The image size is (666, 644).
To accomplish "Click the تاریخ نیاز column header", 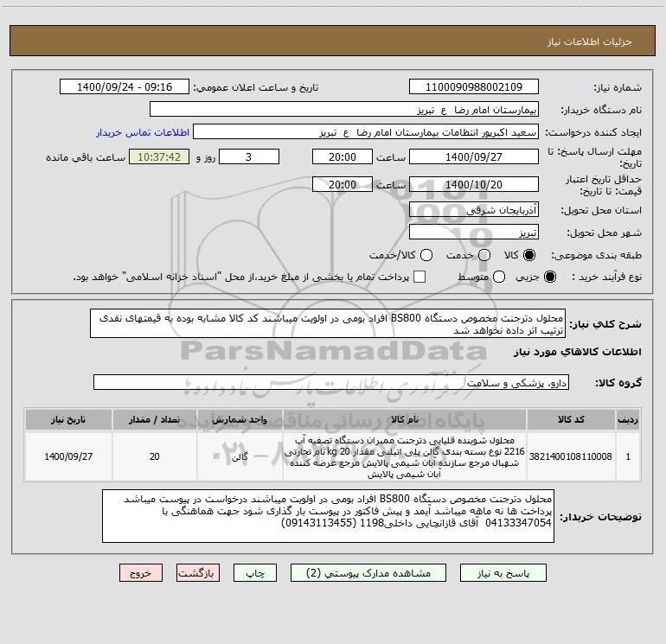I will [x=68, y=419].
